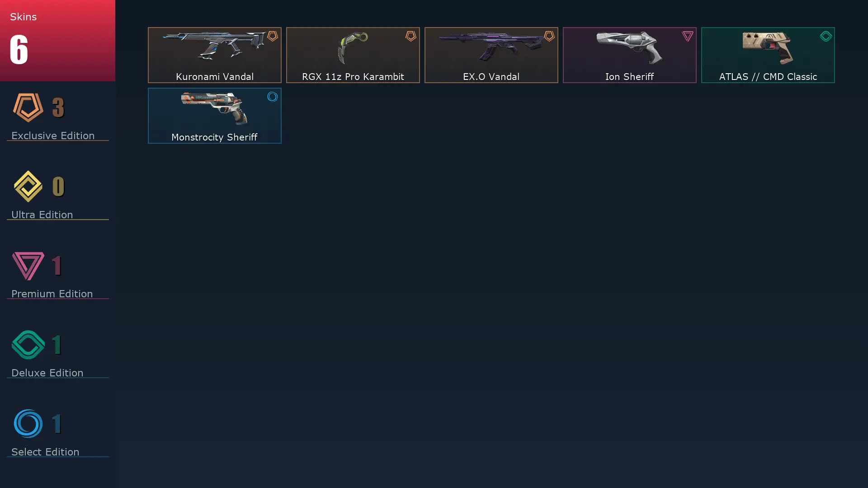Select the Monstrocity Sheriff skin card
Screen dimensions: 868x488
214,116
